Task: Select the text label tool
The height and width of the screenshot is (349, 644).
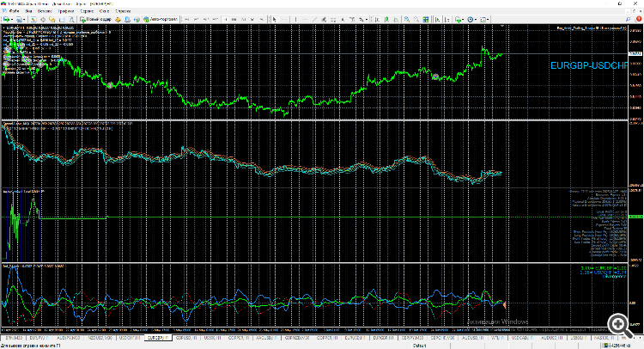Action: (352, 19)
